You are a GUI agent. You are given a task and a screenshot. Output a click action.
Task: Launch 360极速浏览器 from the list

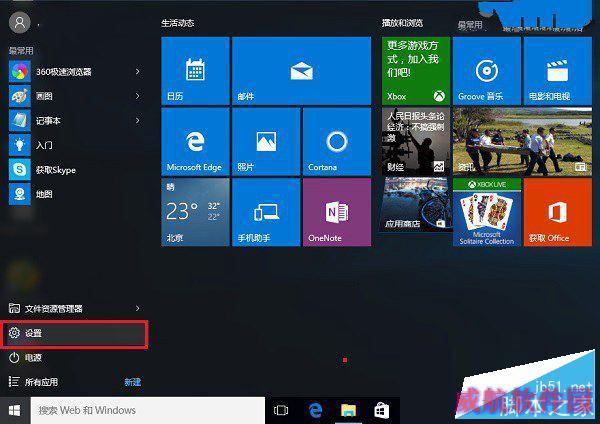click(75, 72)
